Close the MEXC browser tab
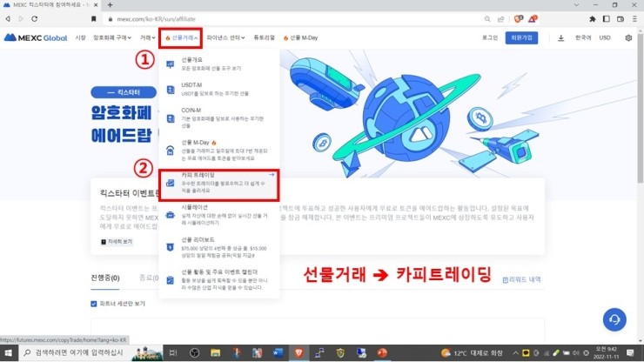Screen dimensions: 644x362 [96, 5]
